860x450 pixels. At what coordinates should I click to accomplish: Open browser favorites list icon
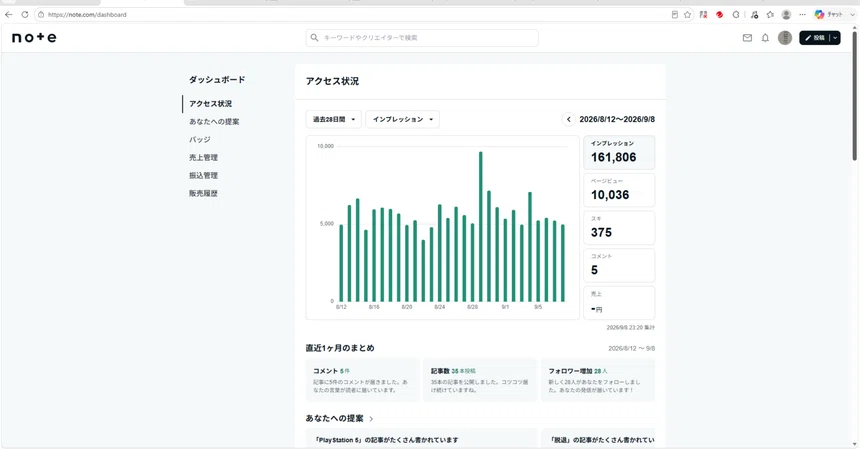click(770, 15)
